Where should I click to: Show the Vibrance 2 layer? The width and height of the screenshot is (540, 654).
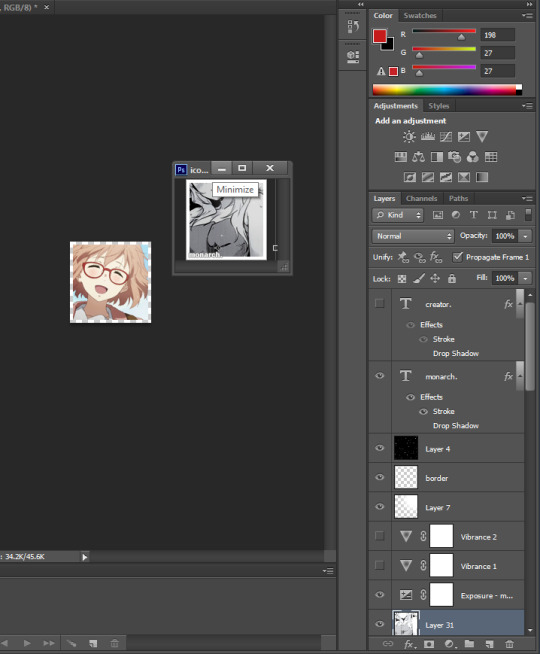coord(379,536)
